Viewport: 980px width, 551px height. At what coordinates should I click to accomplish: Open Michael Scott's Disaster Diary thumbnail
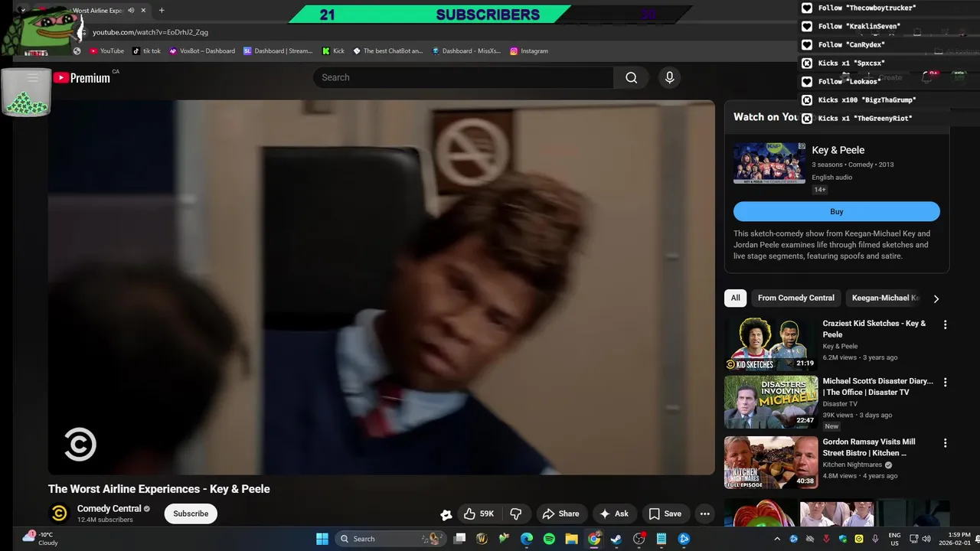click(x=771, y=402)
